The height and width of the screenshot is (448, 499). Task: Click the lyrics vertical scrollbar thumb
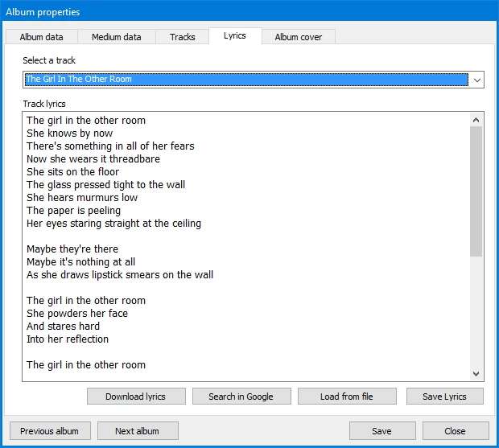476,191
